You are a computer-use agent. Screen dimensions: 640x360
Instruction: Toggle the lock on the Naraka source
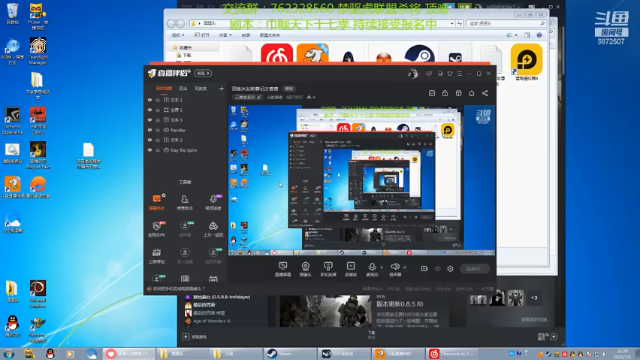pyautogui.click(x=158, y=130)
